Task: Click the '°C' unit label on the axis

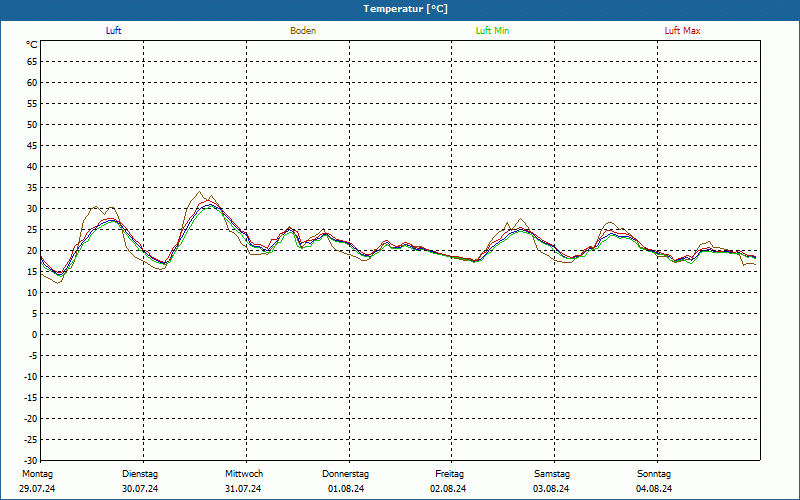Action: (32, 45)
